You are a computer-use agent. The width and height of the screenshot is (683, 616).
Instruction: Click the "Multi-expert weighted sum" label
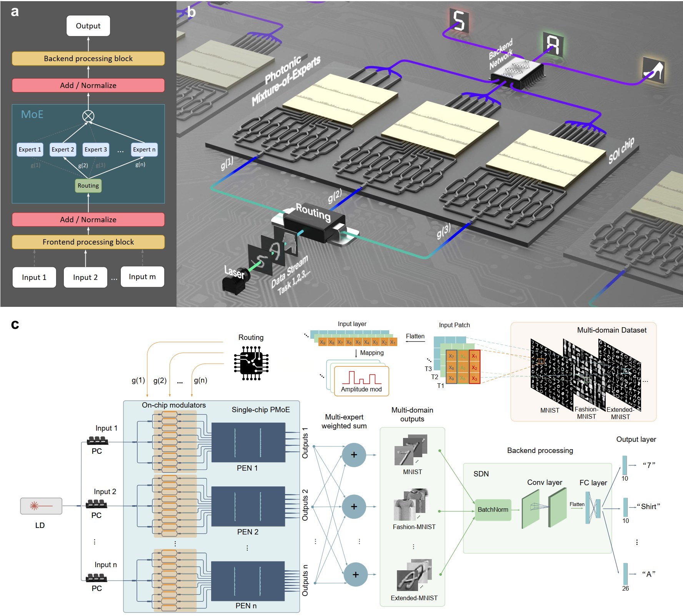tap(344, 421)
